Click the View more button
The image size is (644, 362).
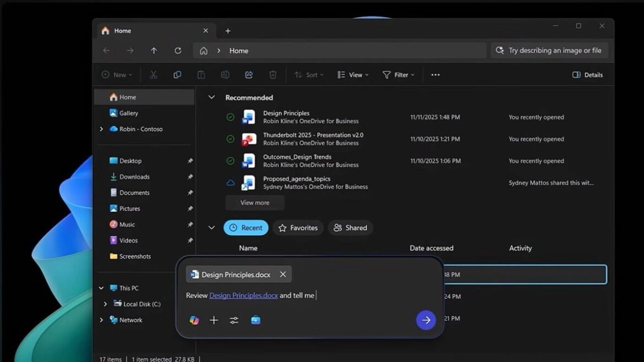click(254, 202)
